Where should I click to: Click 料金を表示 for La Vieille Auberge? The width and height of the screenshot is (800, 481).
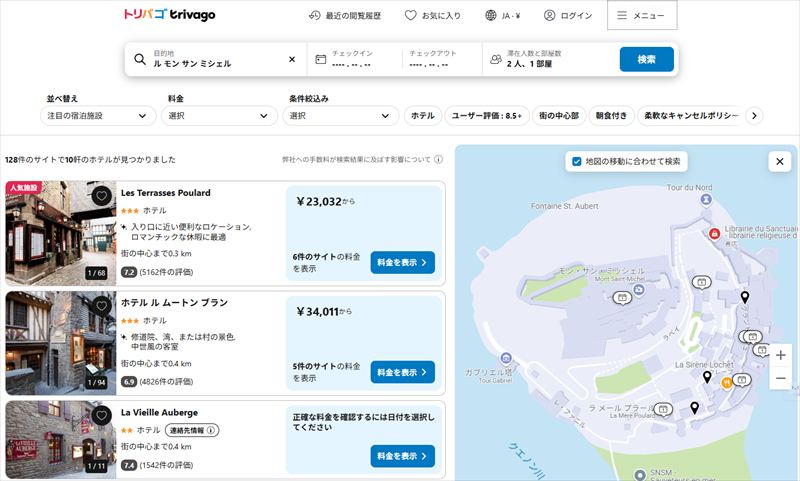tap(403, 456)
